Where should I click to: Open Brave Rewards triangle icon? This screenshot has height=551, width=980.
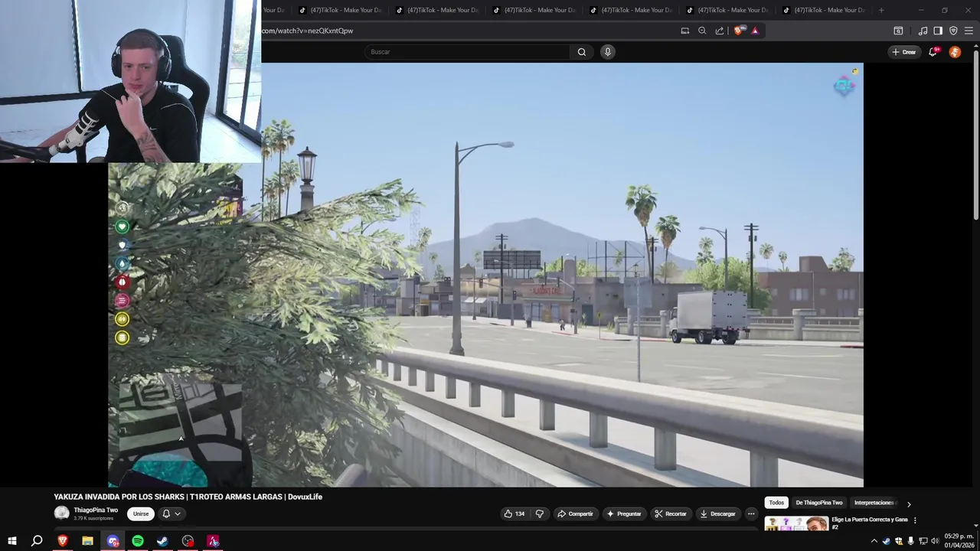click(x=755, y=31)
